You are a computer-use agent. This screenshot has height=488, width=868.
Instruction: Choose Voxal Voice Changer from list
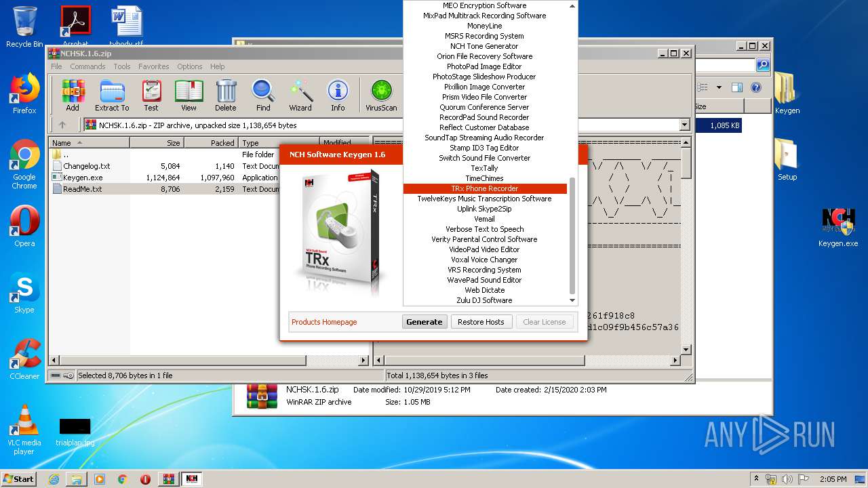point(484,260)
